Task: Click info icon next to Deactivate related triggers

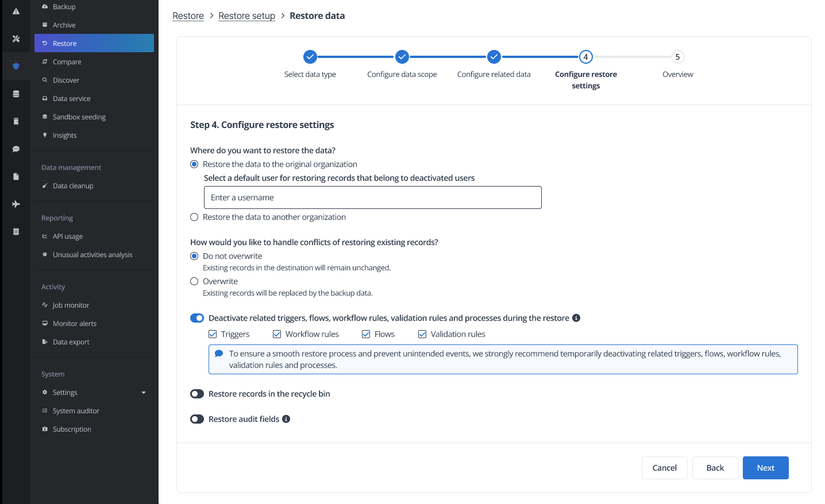Action: (x=576, y=318)
